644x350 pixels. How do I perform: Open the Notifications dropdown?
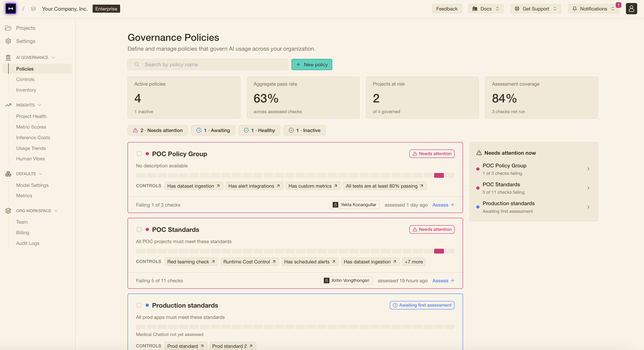click(x=593, y=9)
